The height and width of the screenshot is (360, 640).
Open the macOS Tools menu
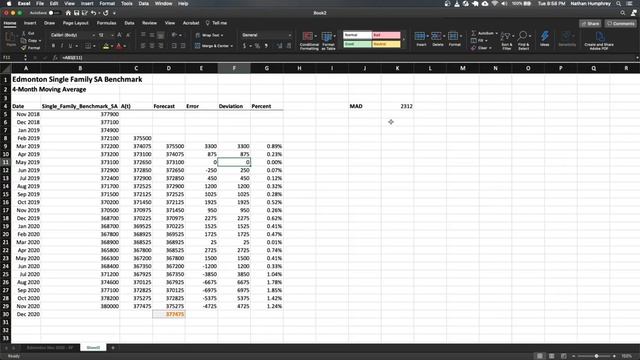point(127,4)
